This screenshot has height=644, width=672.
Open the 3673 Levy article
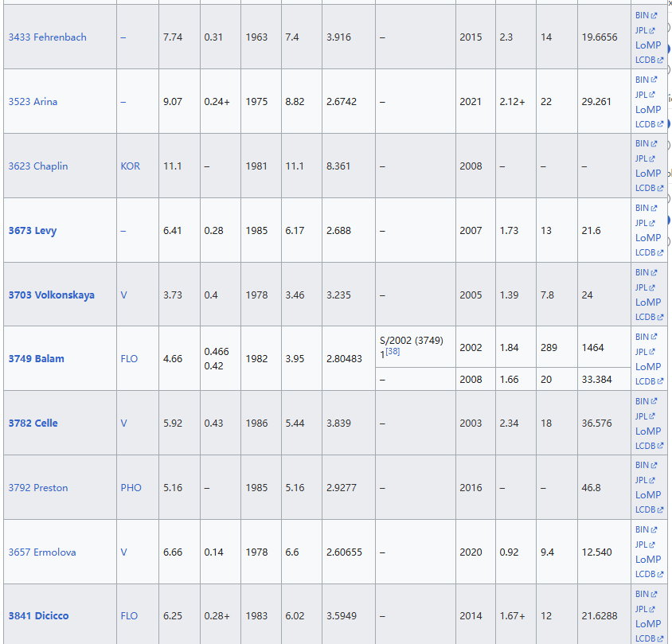33,231
